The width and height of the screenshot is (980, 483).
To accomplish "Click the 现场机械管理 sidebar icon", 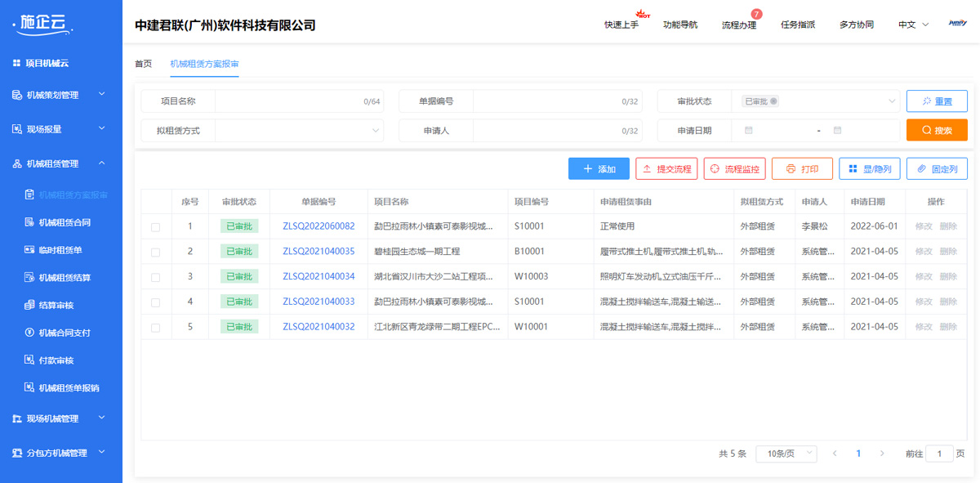I will point(16,418).
